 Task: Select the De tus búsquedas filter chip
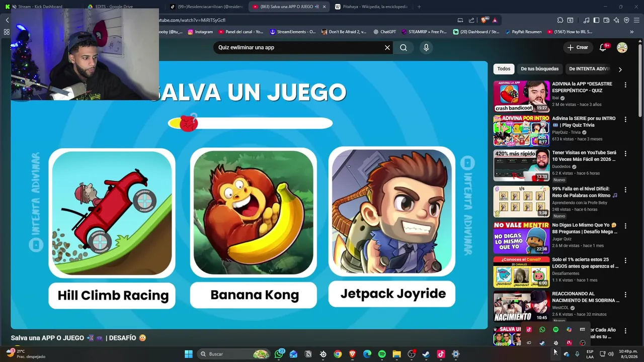point(539,69)
